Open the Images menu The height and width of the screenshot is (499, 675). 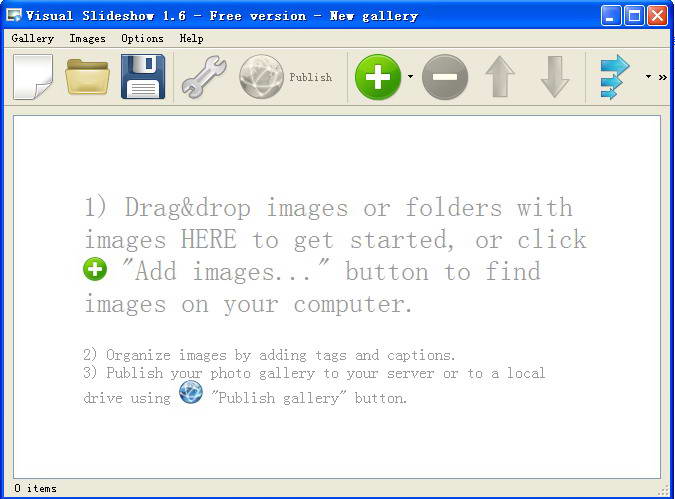tap(87, 38)
